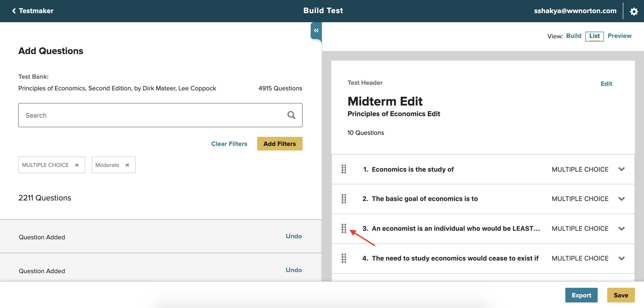Focus the Search input field

pyautogui.click(x=151, y=115)
